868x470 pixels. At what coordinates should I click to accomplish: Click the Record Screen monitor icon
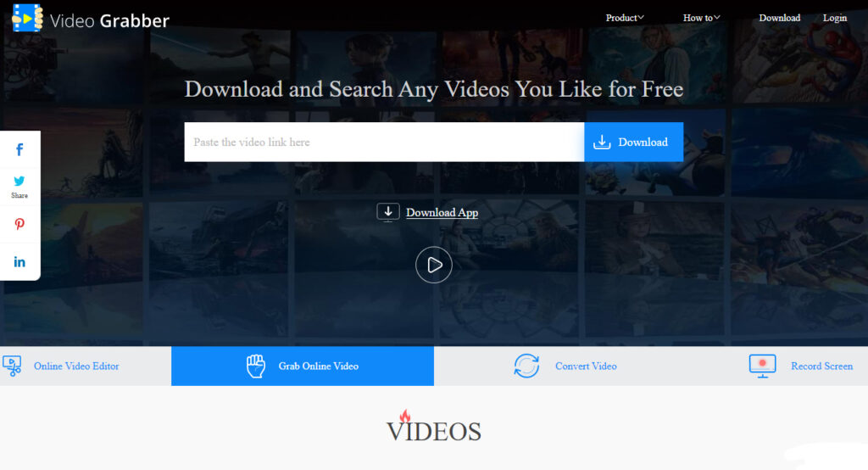point(762,366)
